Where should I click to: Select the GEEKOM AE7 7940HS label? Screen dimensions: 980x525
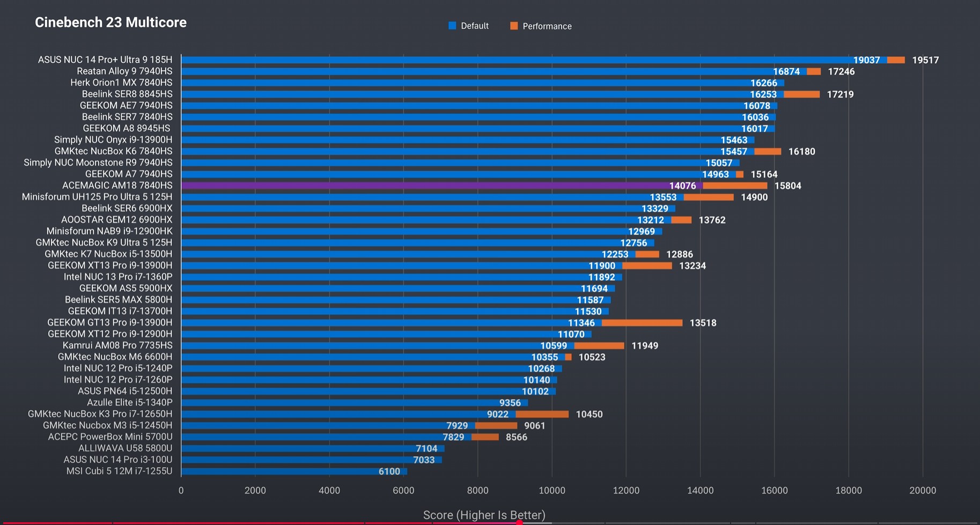coord(126,106)
